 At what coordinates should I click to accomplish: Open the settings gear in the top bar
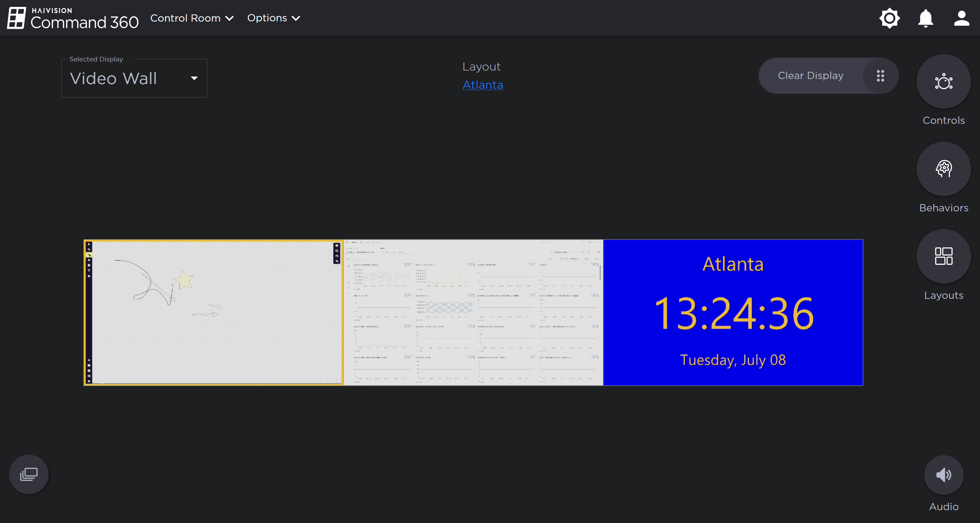point(889,18)
